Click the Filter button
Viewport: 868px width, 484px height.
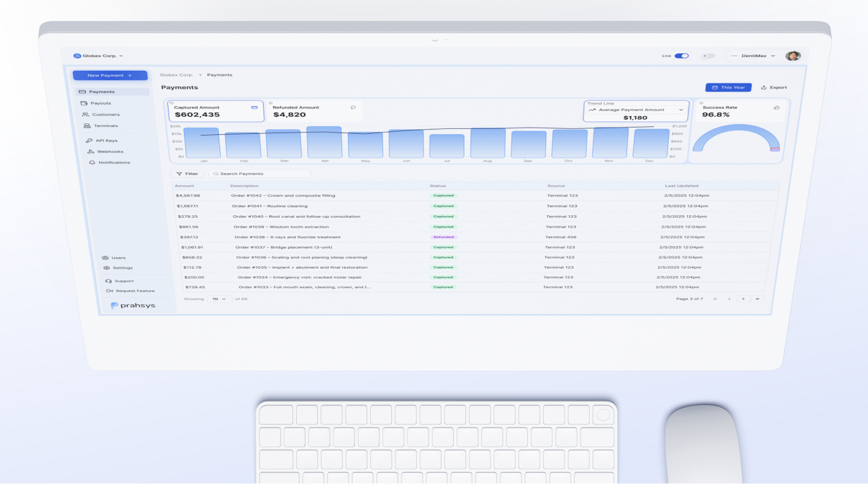click(188, 174)
